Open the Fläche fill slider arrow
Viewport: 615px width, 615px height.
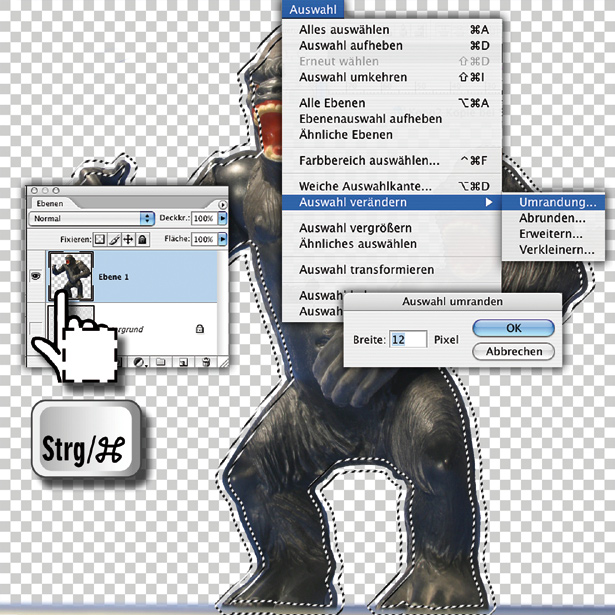(222, 239)
